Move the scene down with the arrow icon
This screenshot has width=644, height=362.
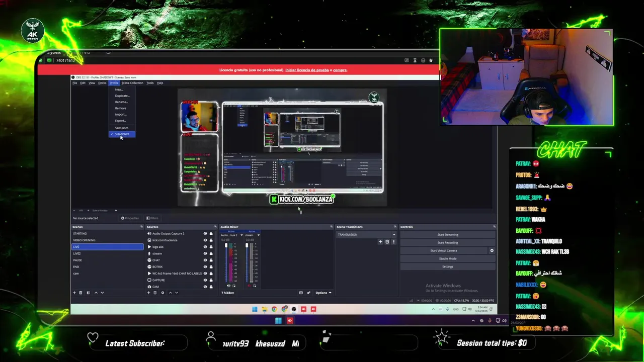click(x=102, y=293)
